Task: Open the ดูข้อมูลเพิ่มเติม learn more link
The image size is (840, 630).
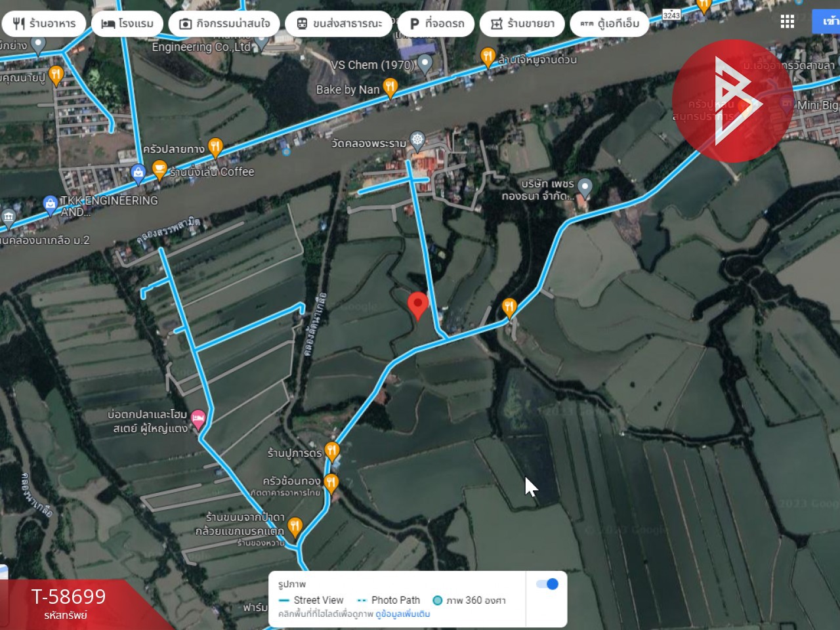Action: [x=403, y=614]
